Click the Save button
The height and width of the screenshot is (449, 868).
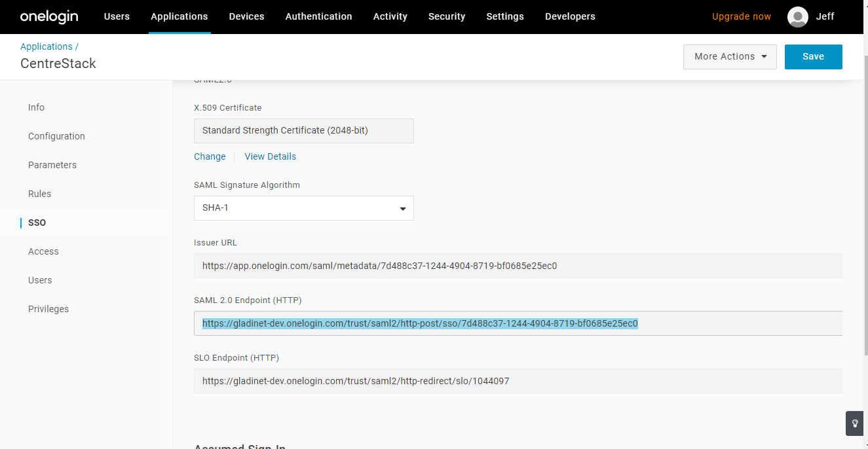pyautogui.click(x=813, y=57)
